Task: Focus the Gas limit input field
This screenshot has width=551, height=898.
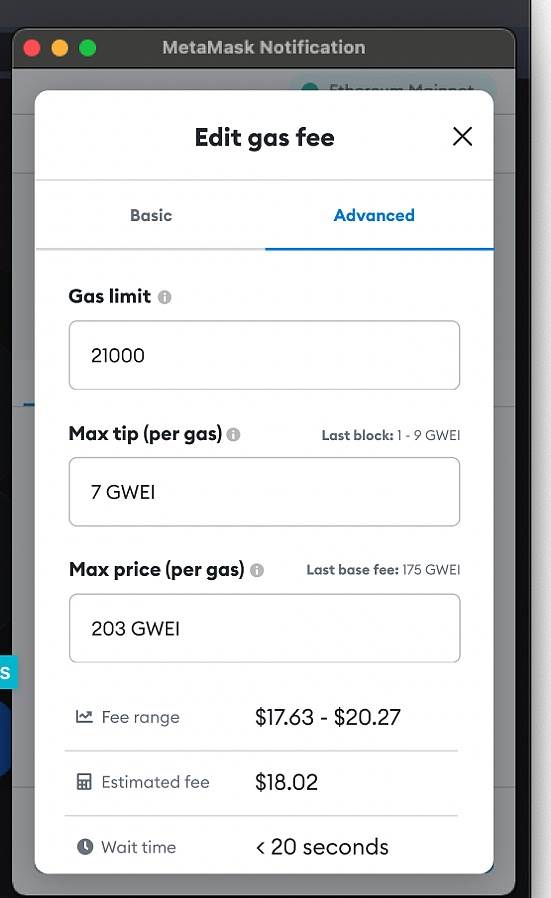Action: 264,355
